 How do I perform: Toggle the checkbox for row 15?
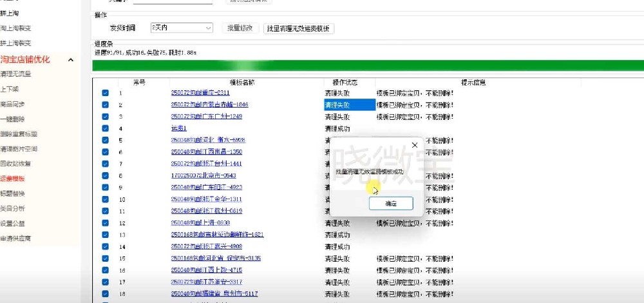point(105,259)
